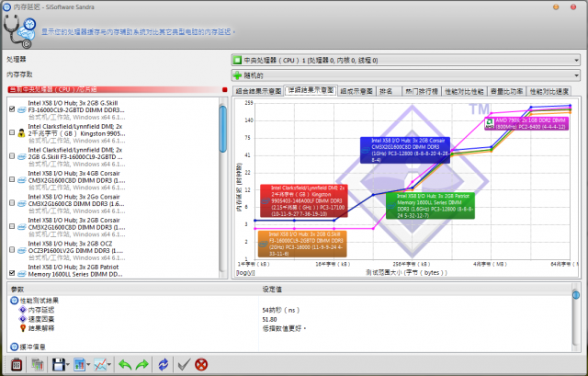
Task: Click the grey checkmark OK icon
Action: click(x=184, y=364)
